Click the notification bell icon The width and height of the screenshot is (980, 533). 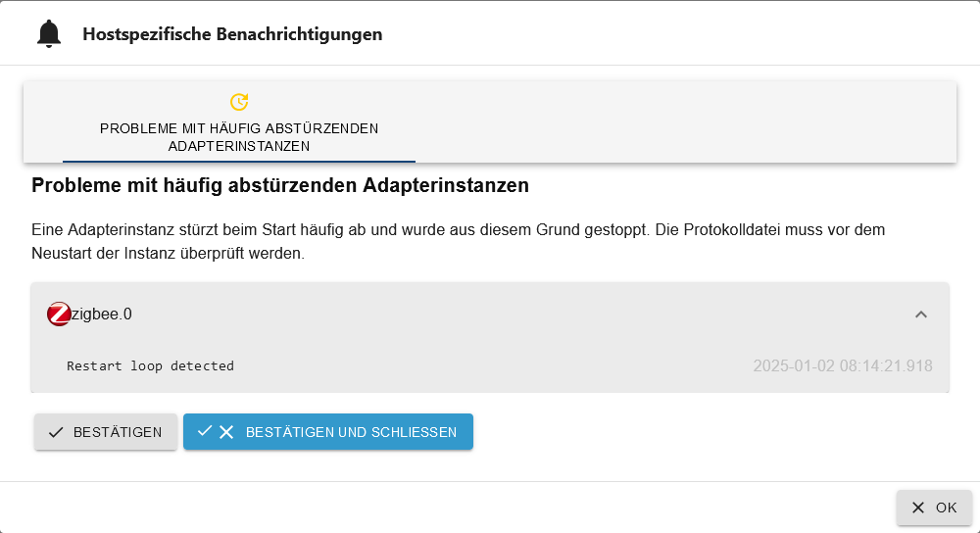[48, 34]
